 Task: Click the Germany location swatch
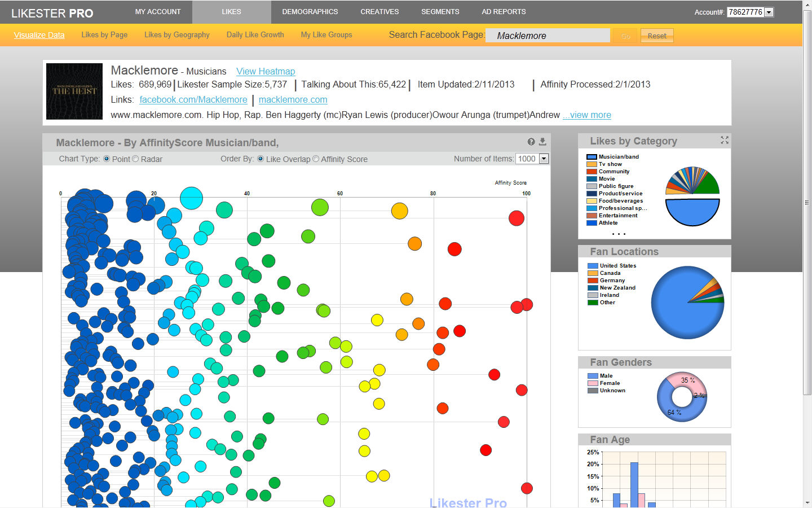[593, 281]
